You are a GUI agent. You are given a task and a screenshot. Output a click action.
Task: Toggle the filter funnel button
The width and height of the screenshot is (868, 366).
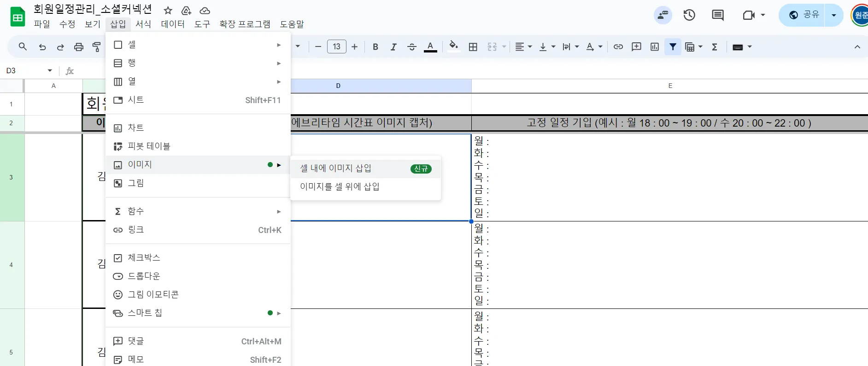[673, 46]
